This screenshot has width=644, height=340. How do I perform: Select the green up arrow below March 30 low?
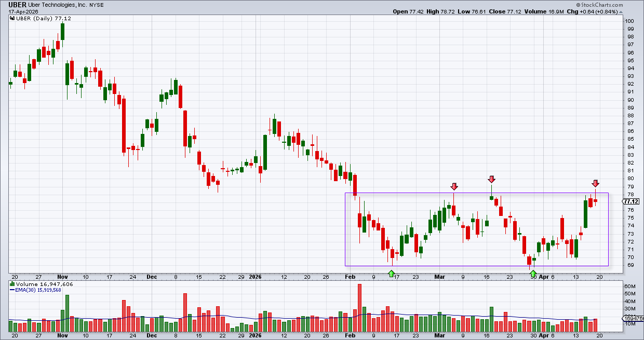533,273
